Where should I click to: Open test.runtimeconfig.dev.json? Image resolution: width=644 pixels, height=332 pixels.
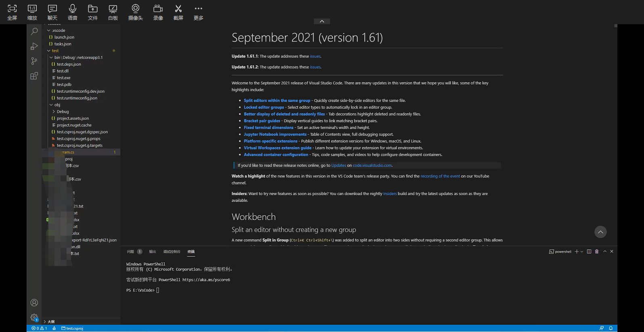(x=81, y=91)
